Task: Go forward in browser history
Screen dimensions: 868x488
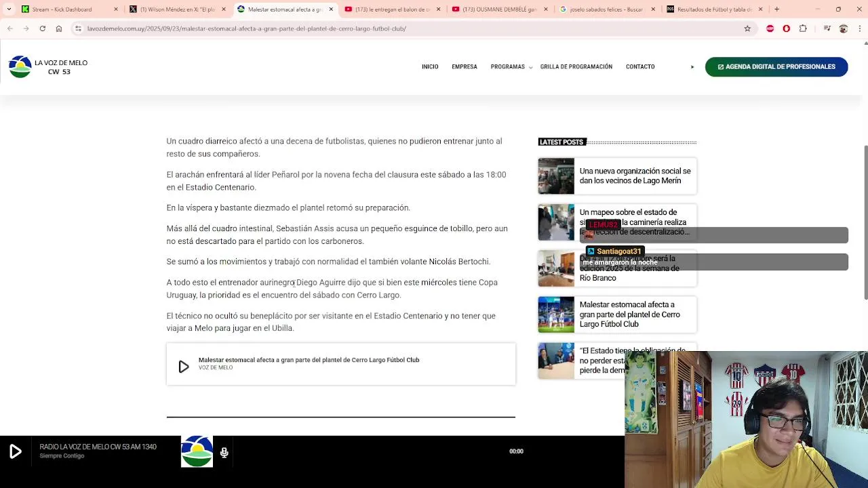Action: (x=26, y=28)
